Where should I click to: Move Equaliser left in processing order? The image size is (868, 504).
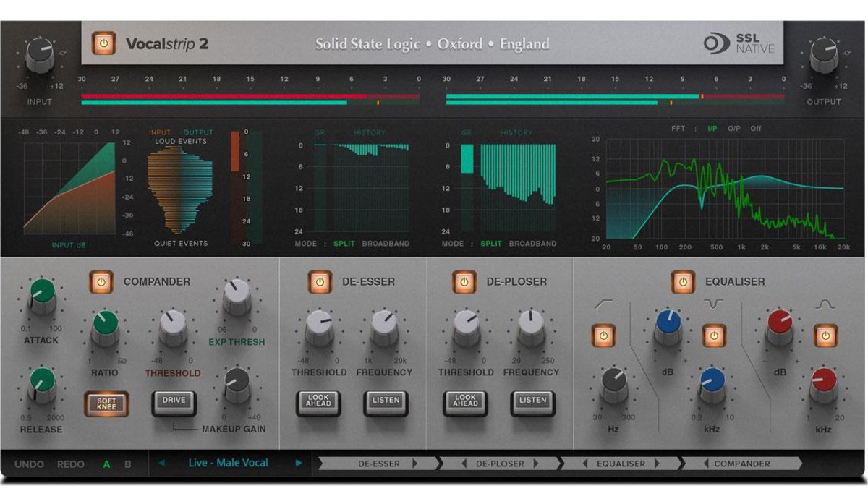coord(585,464)
